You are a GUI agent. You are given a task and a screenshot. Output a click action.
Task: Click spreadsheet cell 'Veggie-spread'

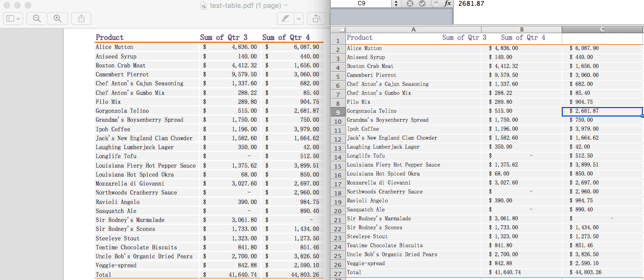click(366, 264)
